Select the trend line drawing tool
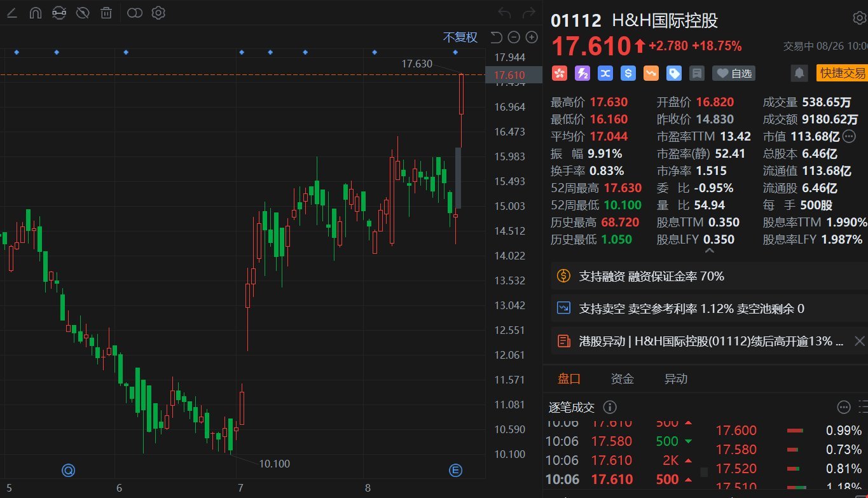 (x=12, y=13)
